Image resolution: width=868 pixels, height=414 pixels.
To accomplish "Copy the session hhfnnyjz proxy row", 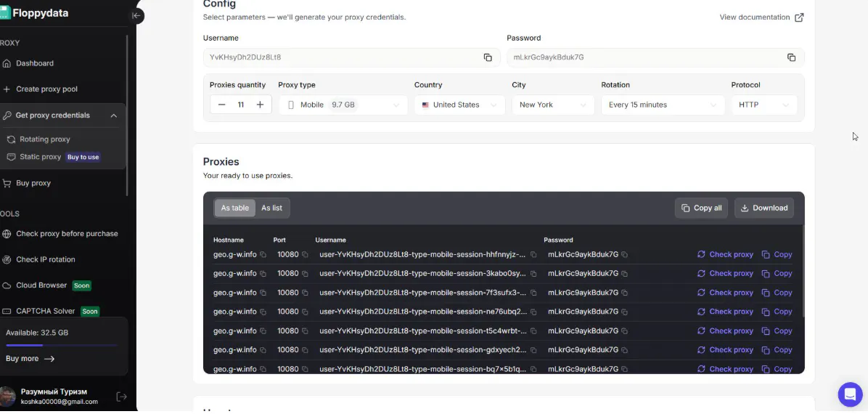I will click(x=777, y=254).
